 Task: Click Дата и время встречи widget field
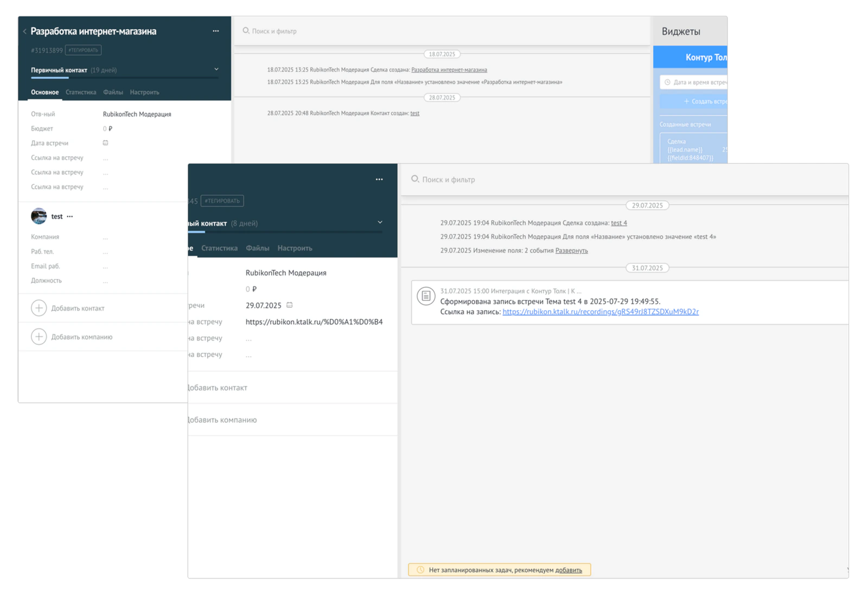[693, 82]
